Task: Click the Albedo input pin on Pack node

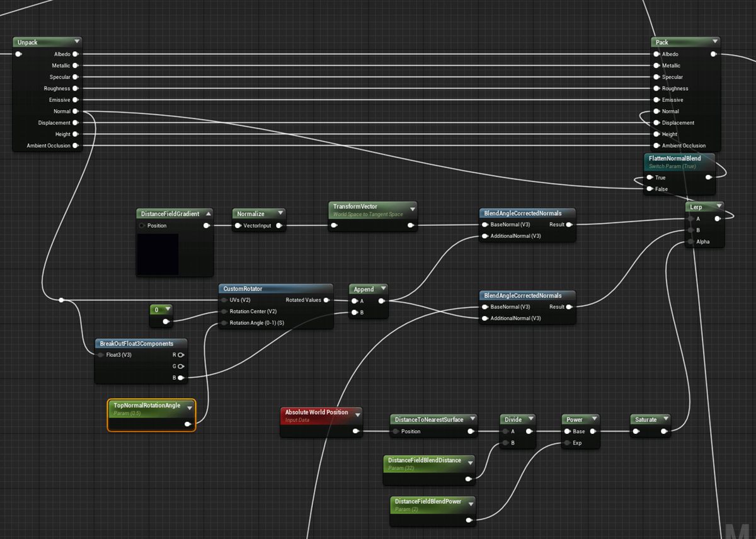Action: pyautogui.click(x=656, y=54)
